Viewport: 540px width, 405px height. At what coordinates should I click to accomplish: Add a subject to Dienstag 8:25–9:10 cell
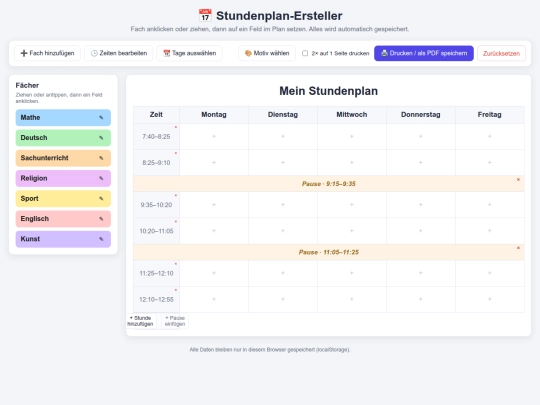click(283, 163)
